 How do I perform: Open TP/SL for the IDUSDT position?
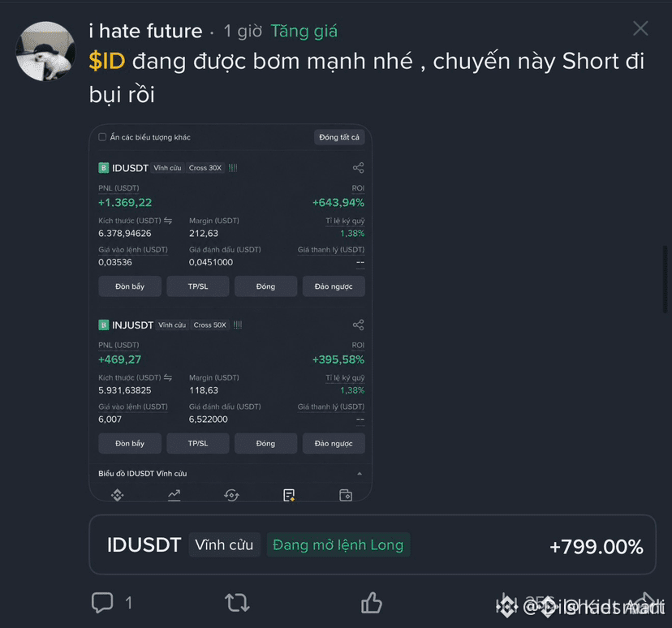(x=197, y=286)
